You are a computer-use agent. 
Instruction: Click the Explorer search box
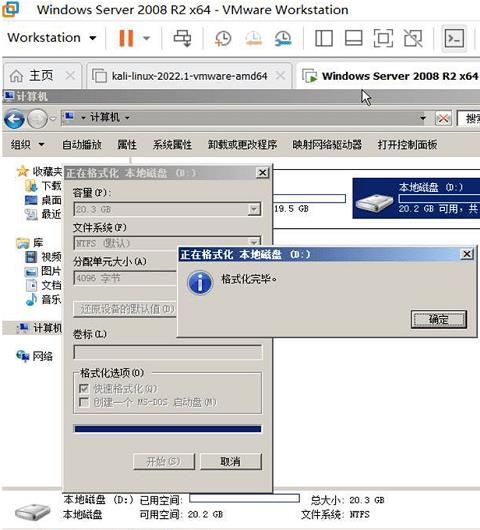[x=469, y=119]
